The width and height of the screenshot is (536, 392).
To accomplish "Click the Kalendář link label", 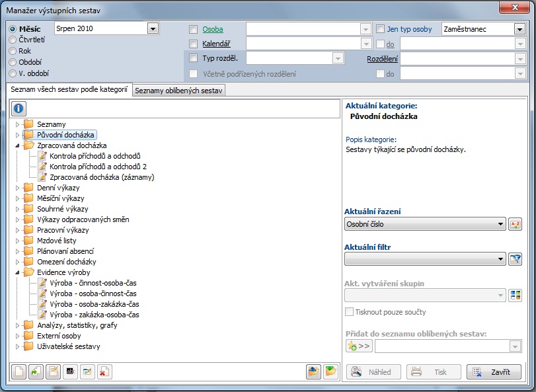I will click(x=216, y=44).
